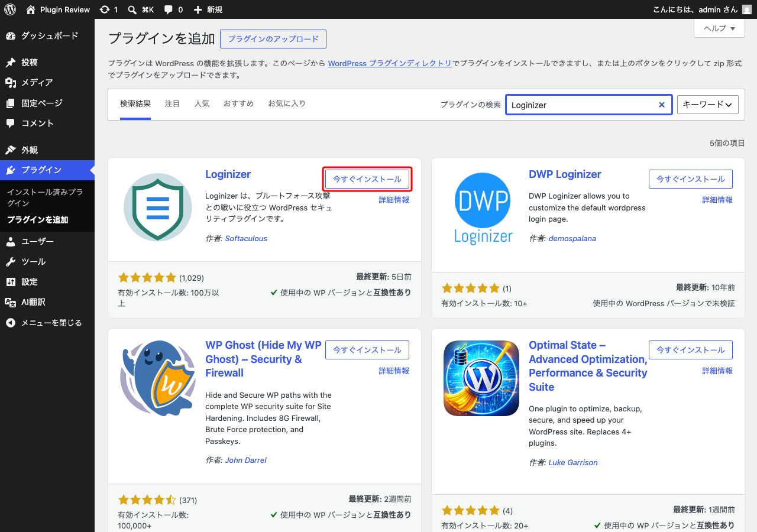
Task: Open author link Luke Garrison
Action: coord(573,462)
